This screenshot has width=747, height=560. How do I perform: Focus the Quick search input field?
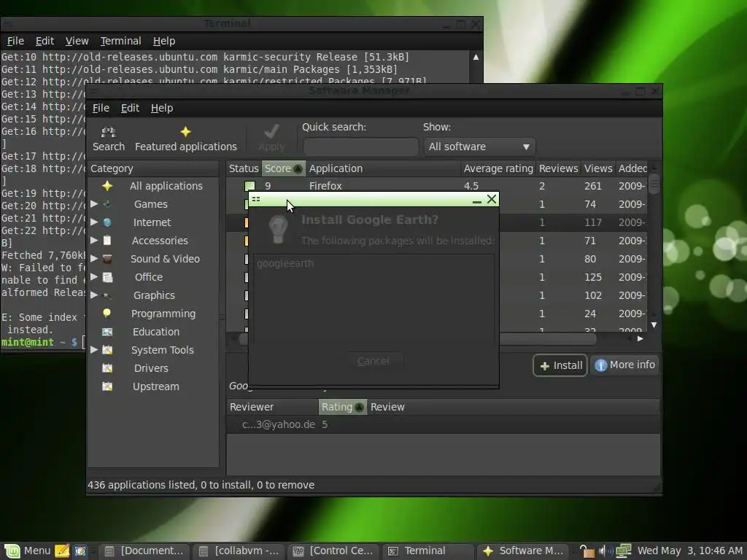click(360, 147)
